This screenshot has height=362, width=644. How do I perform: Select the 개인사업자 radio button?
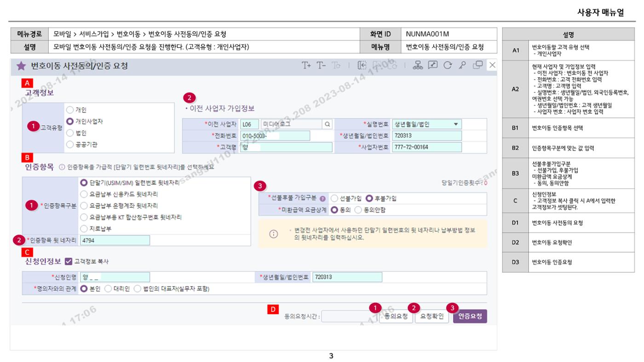coord(70,121)
